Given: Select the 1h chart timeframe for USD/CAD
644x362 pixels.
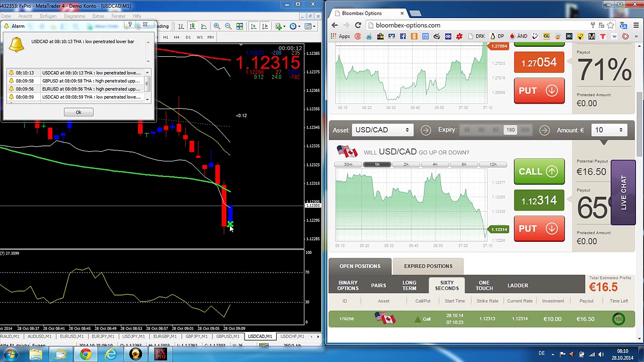Looking at the screenshot, I should [377, 164].
